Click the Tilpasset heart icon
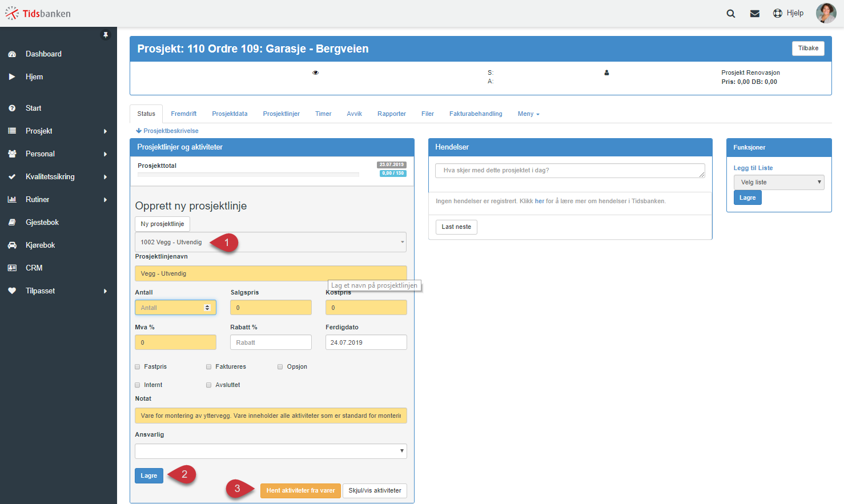The height and width of the screenshot is (504, 844). (12, 291)
